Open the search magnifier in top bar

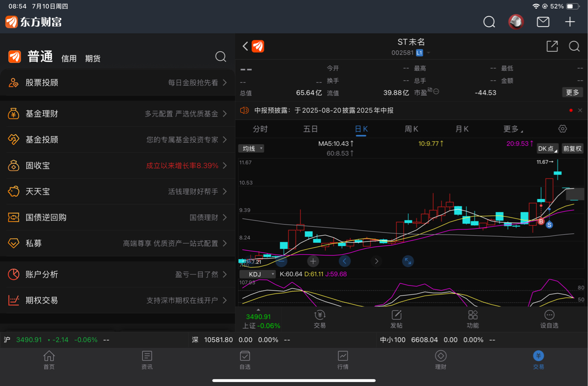click(489, 22)
